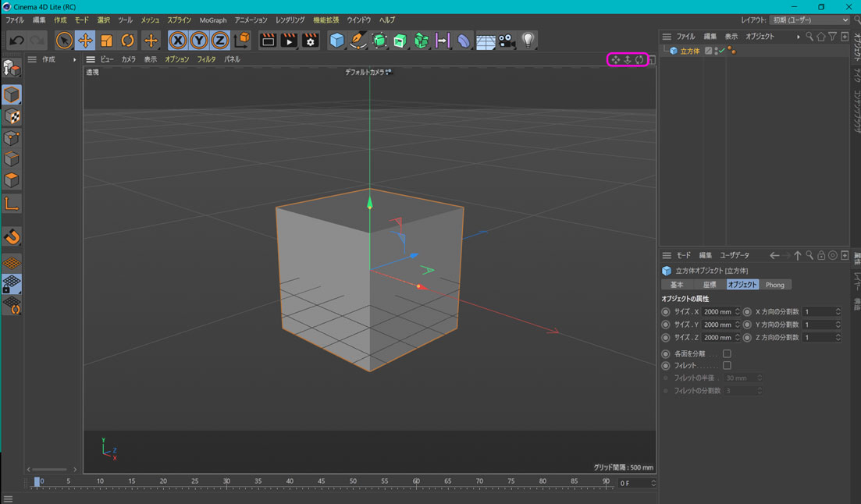Add a cube primitive from toolbar
Screen dimensions: 861x504
point(337,41)
